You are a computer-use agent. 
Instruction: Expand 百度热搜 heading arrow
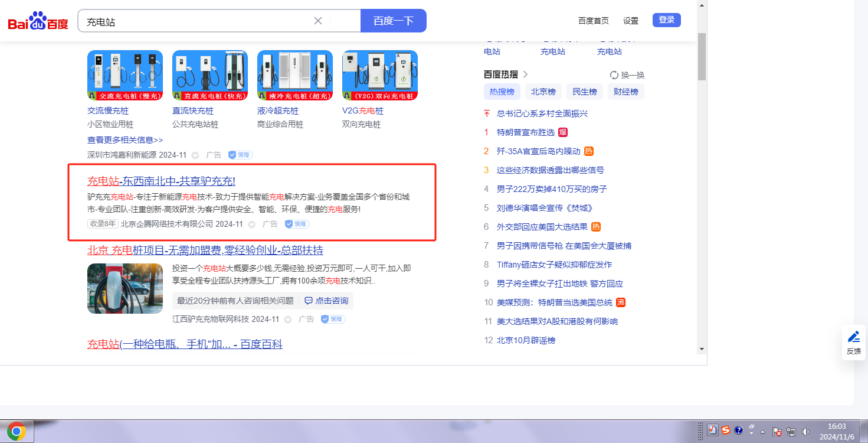point(525,74)
